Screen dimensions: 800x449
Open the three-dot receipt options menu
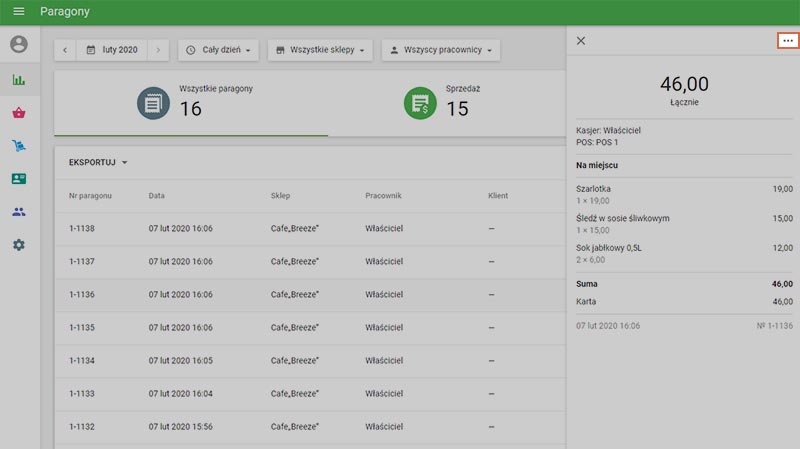coord(788,40)
